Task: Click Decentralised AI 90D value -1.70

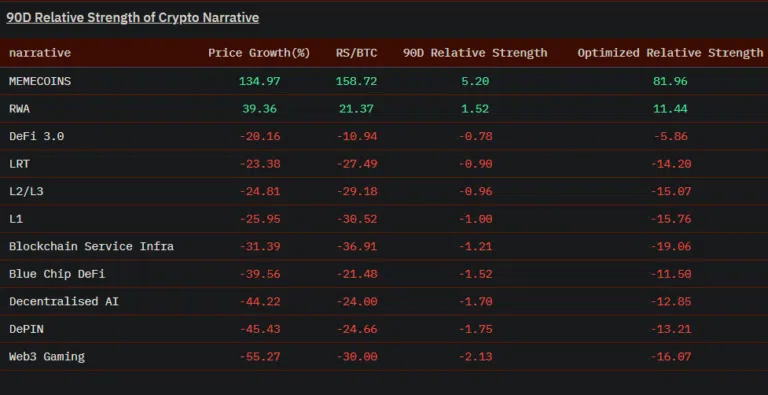Action: [x=475, y=301]
